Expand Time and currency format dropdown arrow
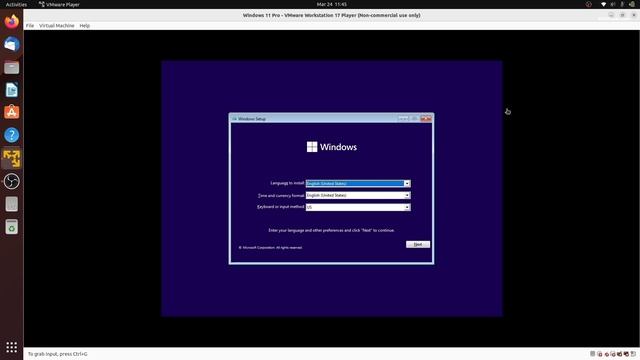 coord(407,196)
